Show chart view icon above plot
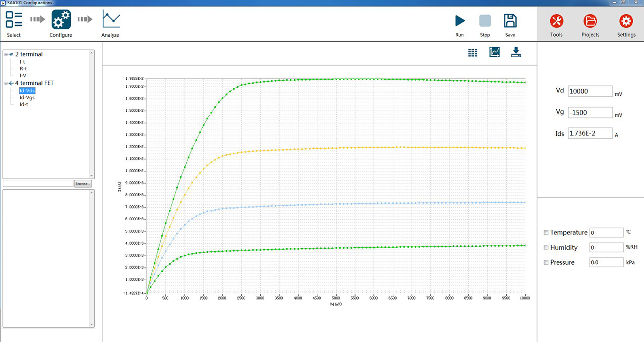The image size is (644, 342). point(495,52)
